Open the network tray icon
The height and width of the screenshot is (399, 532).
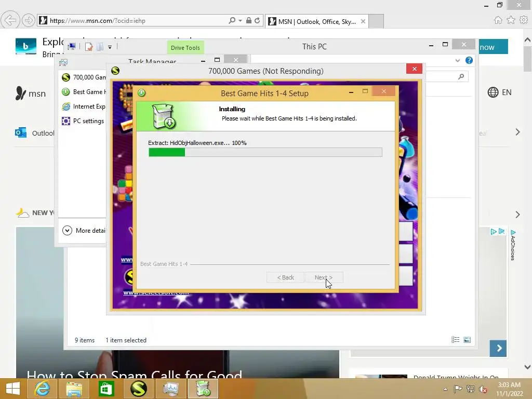click(471, 389)
